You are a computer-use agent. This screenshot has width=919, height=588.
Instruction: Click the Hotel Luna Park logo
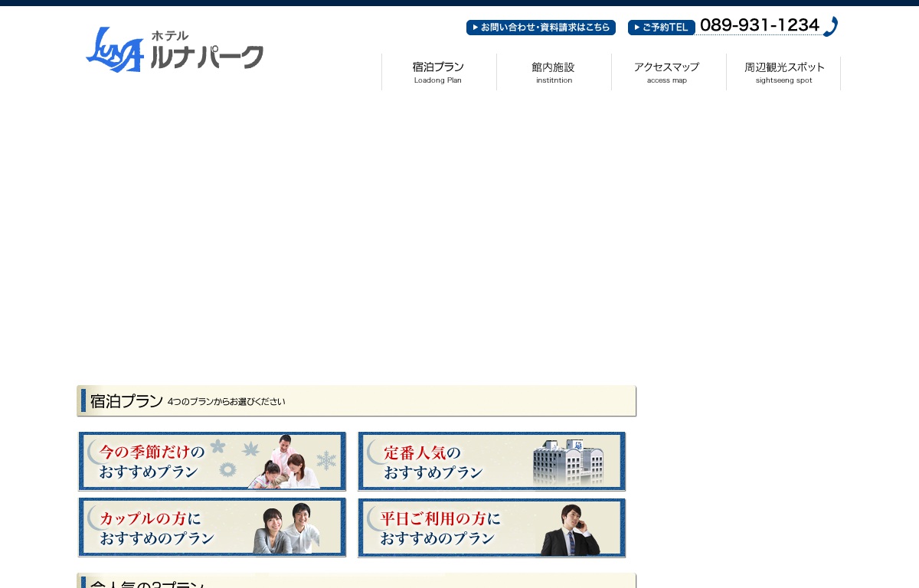click(x=175, y=50)
